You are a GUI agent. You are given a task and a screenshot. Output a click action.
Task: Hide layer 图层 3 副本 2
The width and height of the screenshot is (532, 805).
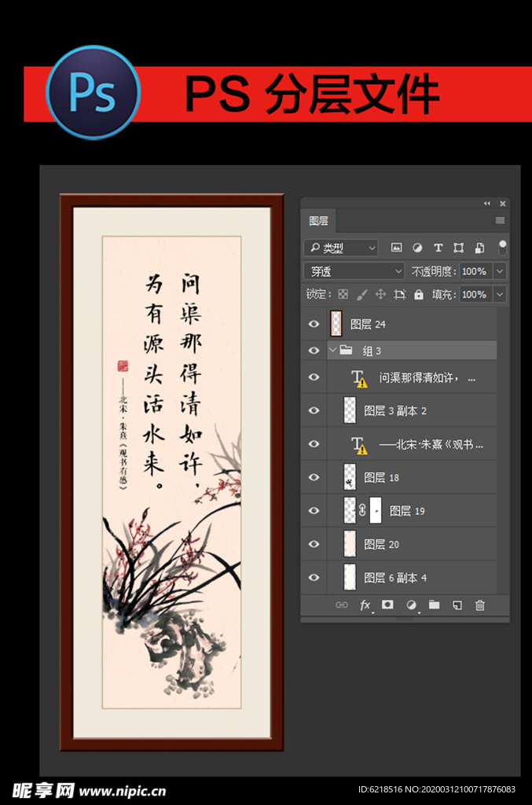[x=314, y=410]
